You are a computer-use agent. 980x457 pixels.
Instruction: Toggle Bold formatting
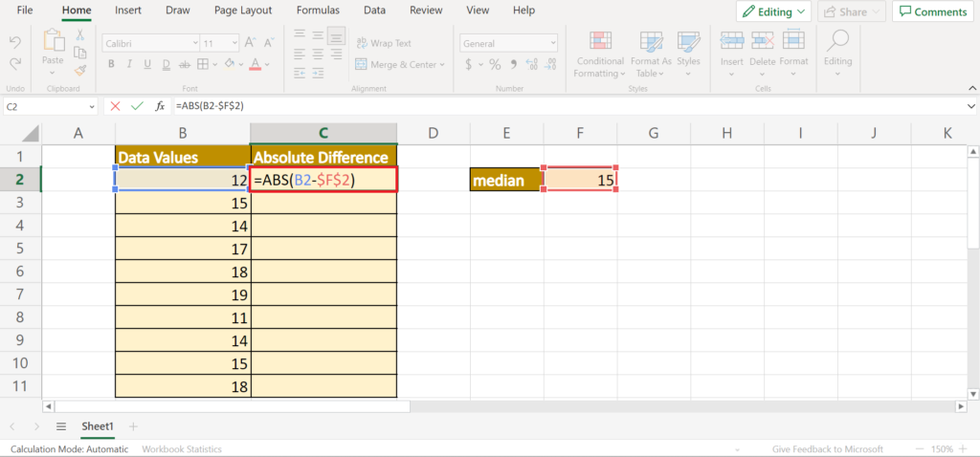click(x=111, y=65)
